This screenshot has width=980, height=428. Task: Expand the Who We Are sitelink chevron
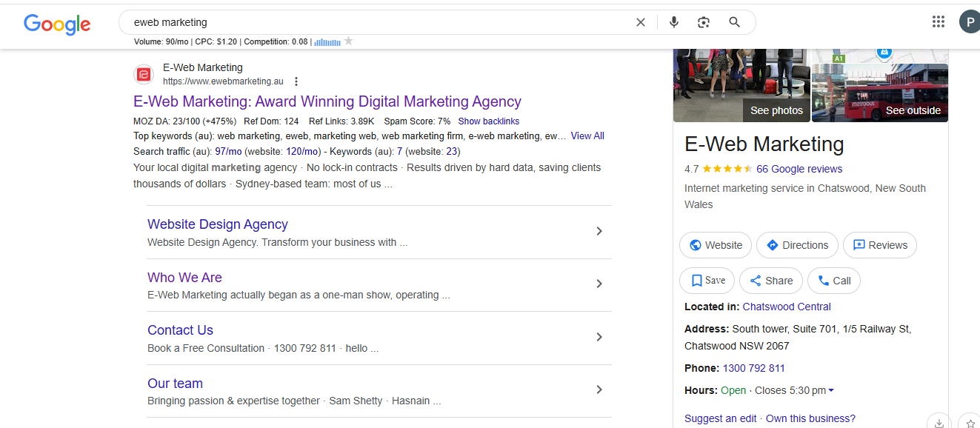[x=599, y=284]
